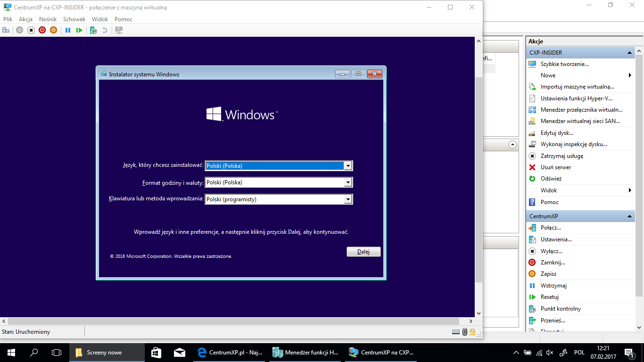
Task: Open the Screeny nowe folder taskbar item
Action: (x=107, y=353)
